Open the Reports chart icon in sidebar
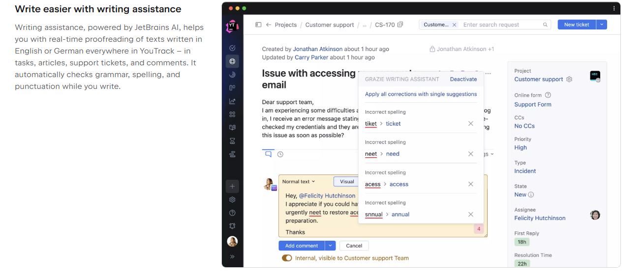This screenshot has height=279, width=644. point(232,101)
